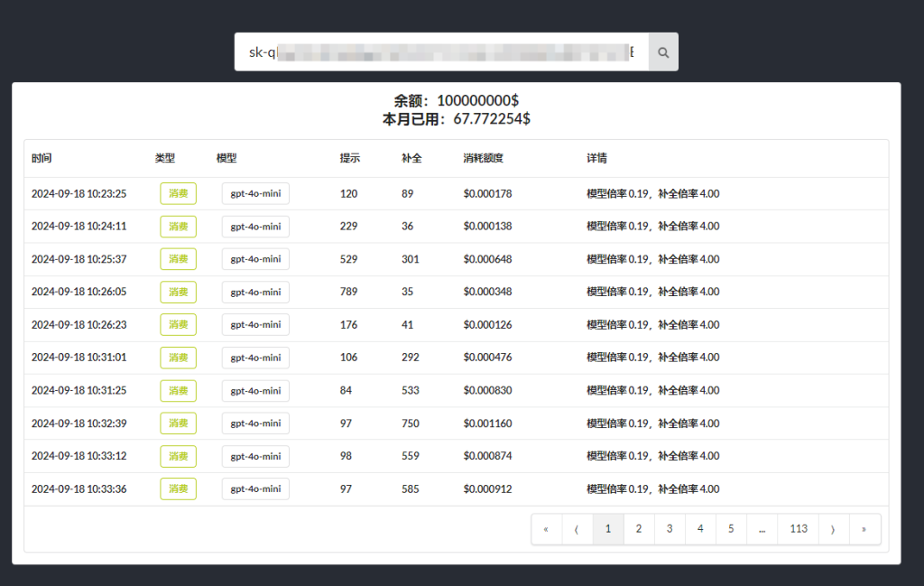The width and height of the screenshot is (924, 586).
Task: Switch to page 3 in pagination
Action: pos(670,529)
